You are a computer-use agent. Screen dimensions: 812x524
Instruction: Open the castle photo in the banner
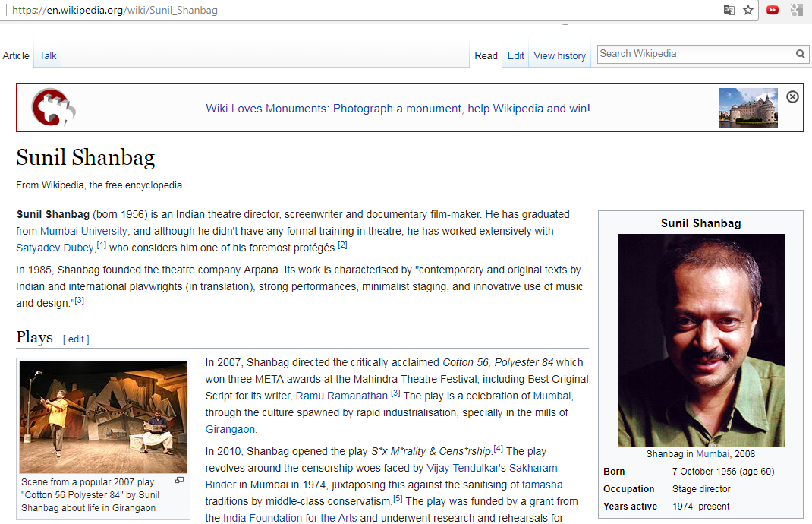pyautogui.click(x=748, y=108)
